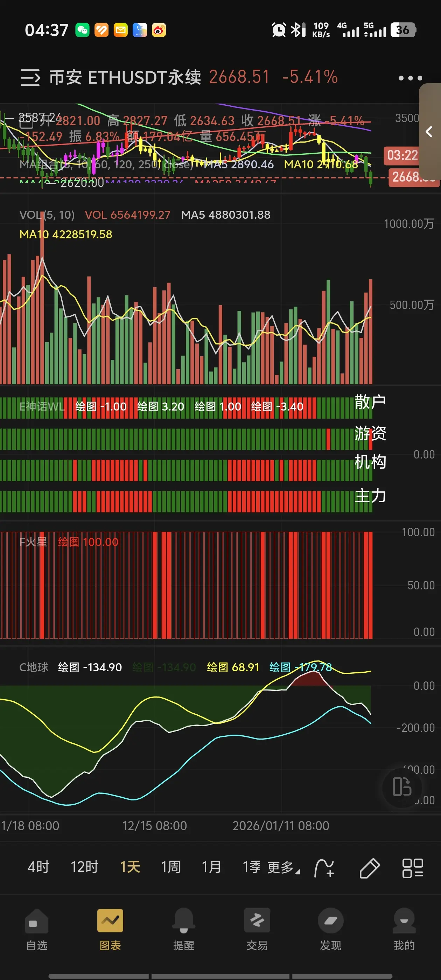Select the 4时 timeframe
This screenshot has height=980, width=441.
coord(38,867)
